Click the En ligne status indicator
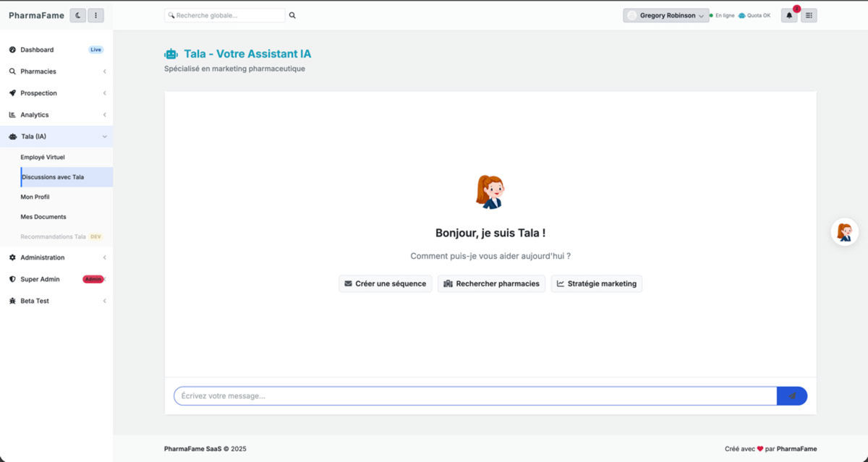868x462 pixels. coord(723,14)
